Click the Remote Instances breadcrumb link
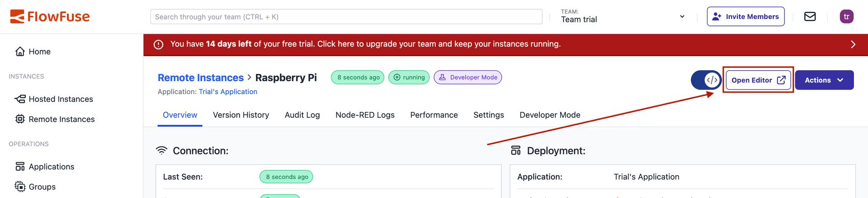 pos(200,78)
